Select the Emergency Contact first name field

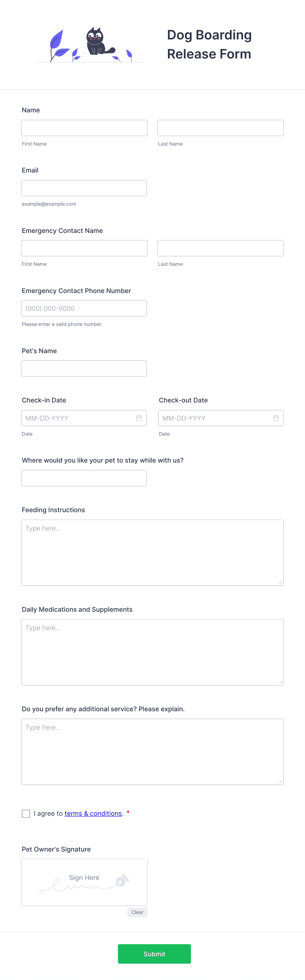pos(84,248)
